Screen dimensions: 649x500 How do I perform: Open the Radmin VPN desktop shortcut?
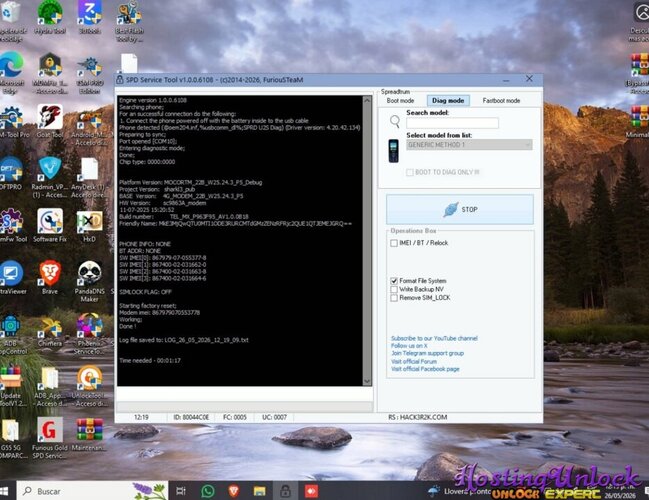pyautogui.click(x=50, y=177)
